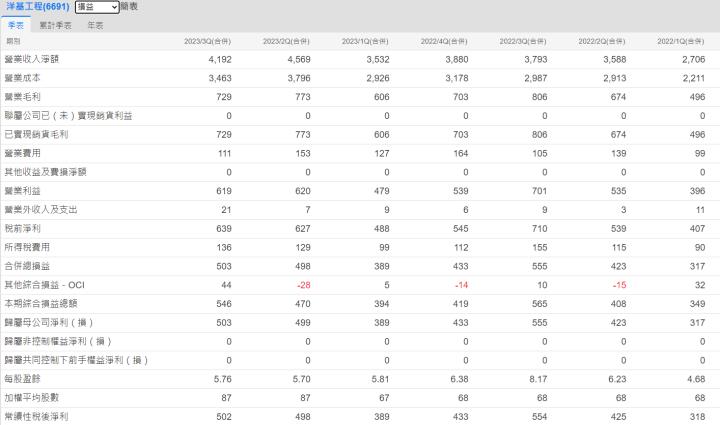720x425 pixels.
Task: Click the 營業利益 row label
Action: pos(20,191)
